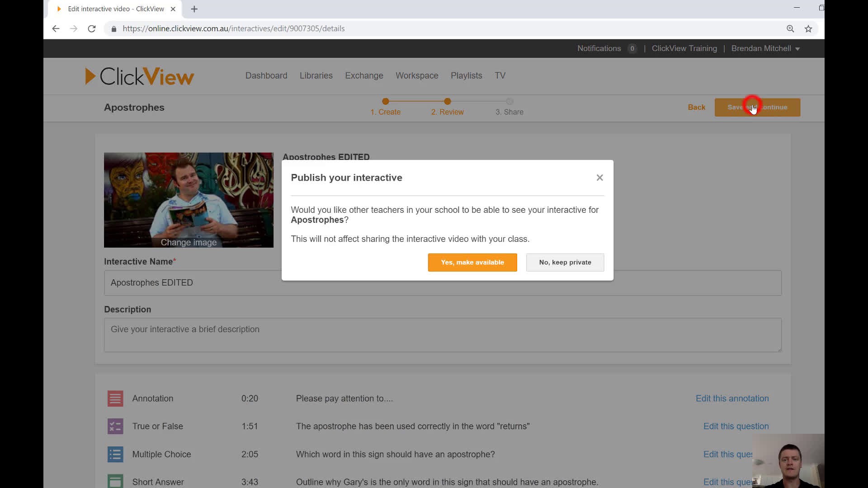The width and height of the screenshot is (868, 488).
Task: Open the Libraries menu
Action: [x=316, y=75]
